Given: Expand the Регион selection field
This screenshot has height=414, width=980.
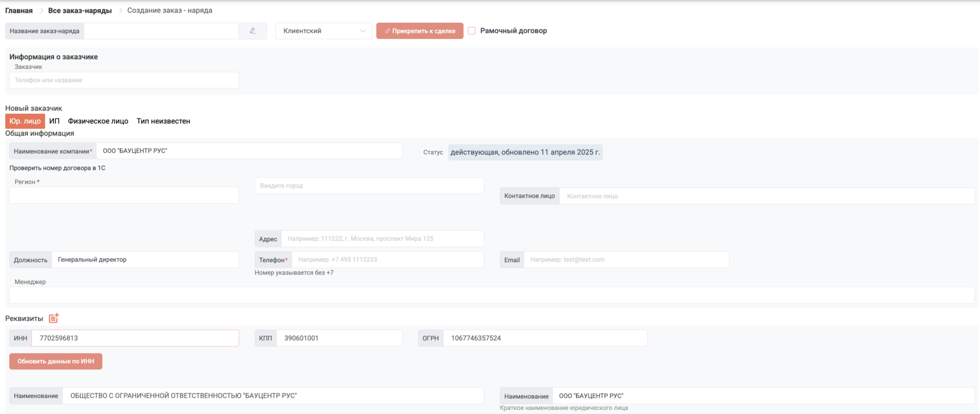Looking at the screenshot, I should (x=124, y=195).
